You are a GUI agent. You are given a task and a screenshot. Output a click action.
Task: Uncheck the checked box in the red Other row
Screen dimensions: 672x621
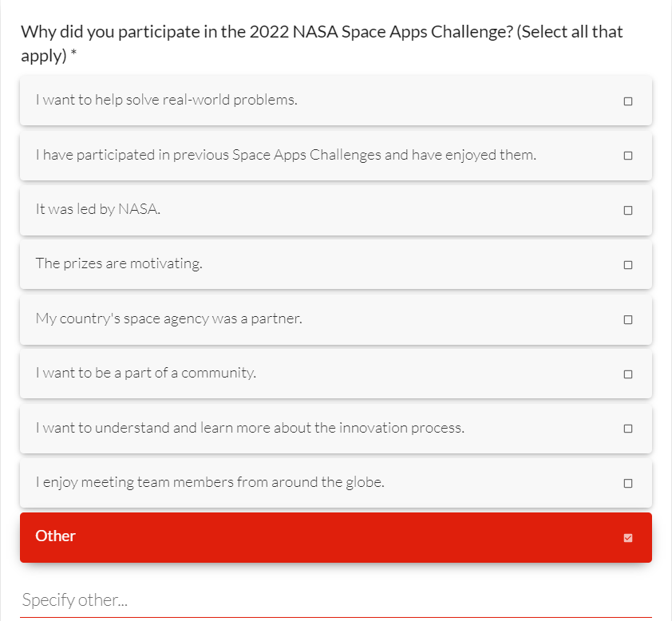click(628, 538)
